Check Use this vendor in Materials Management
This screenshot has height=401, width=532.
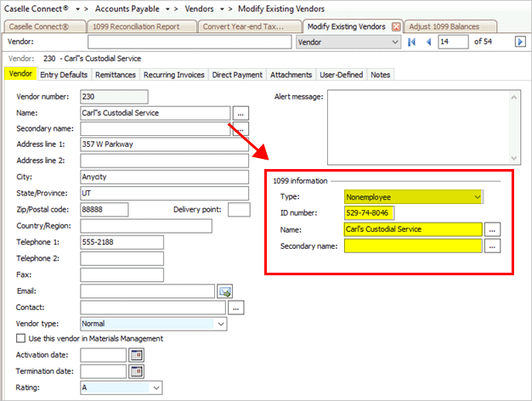point(20,339)
